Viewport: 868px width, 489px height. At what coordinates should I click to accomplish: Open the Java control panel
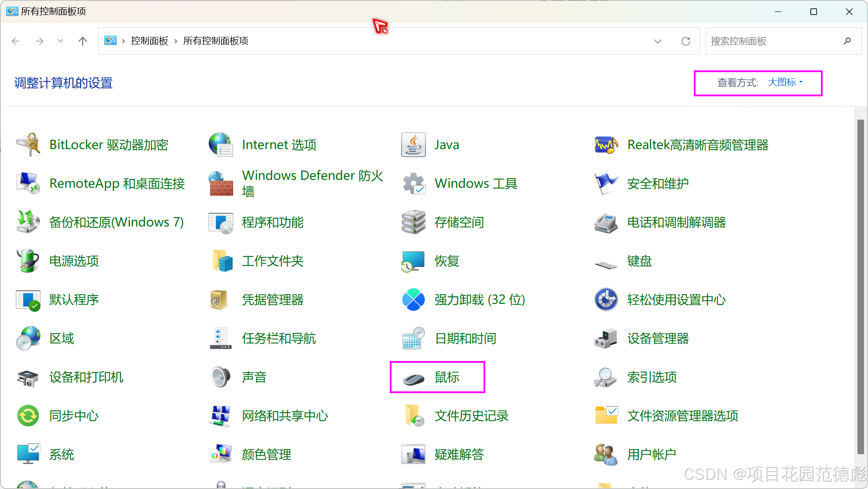point(446,145)
